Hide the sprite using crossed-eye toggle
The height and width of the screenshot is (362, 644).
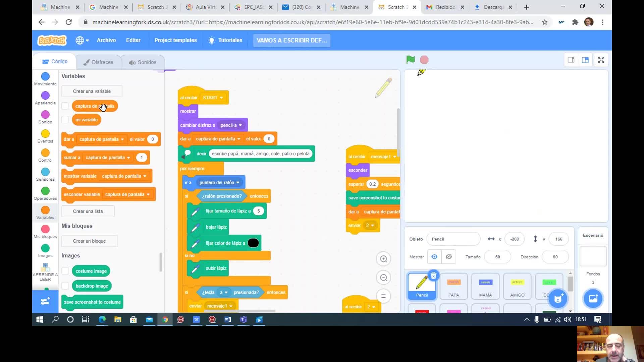pos(448,257)
